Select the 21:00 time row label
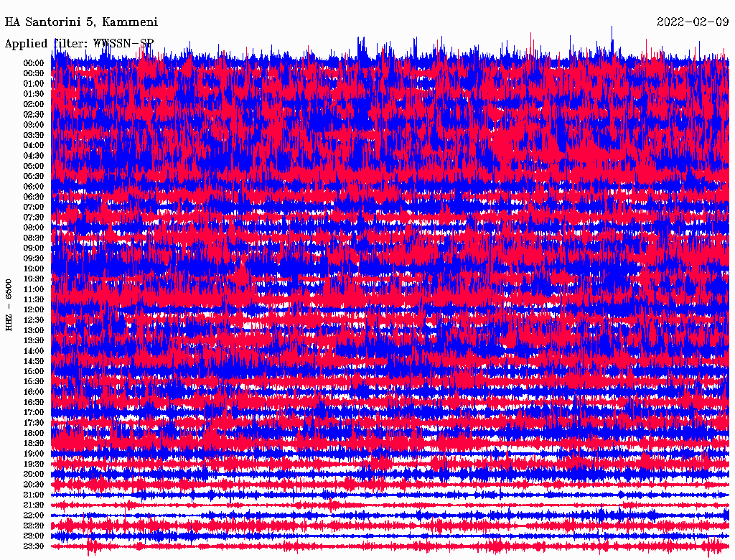This screenshot has width=735, height=560. 34,495
